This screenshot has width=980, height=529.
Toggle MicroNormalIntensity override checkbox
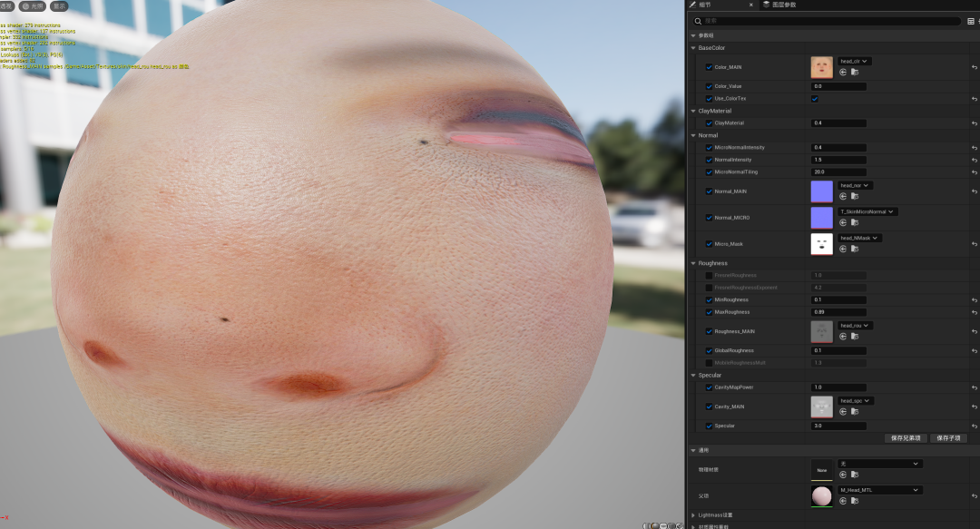coord(709,148)
